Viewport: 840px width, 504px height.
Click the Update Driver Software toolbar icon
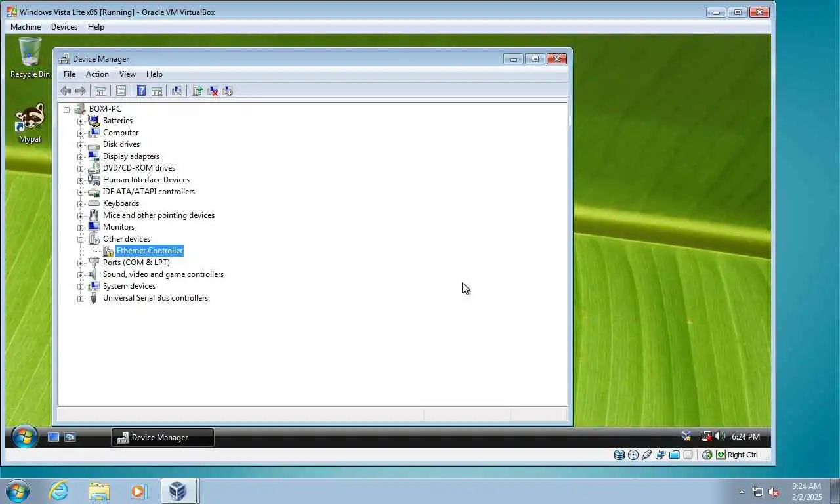[198, 91]
